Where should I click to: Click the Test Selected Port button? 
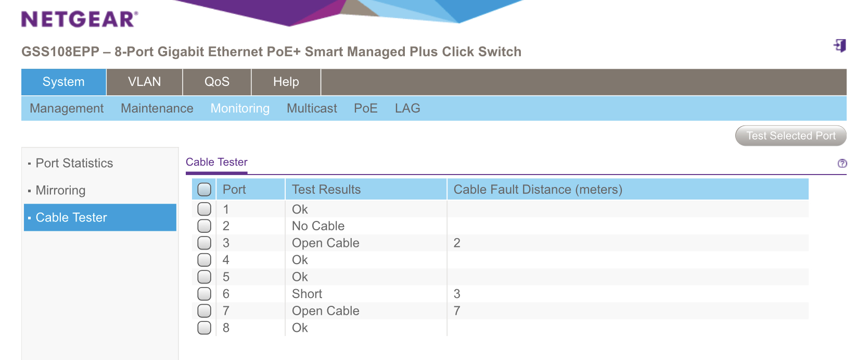[791, 135]
